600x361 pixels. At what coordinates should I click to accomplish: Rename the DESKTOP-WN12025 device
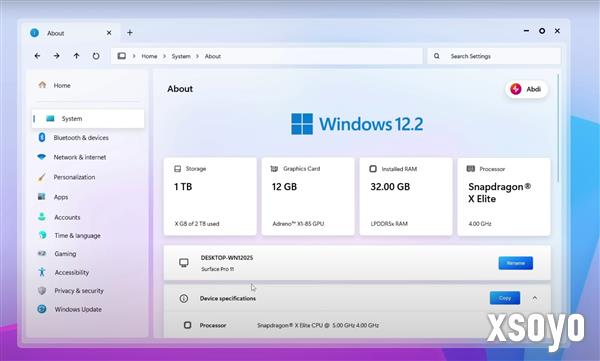click(x=515, y=263)
